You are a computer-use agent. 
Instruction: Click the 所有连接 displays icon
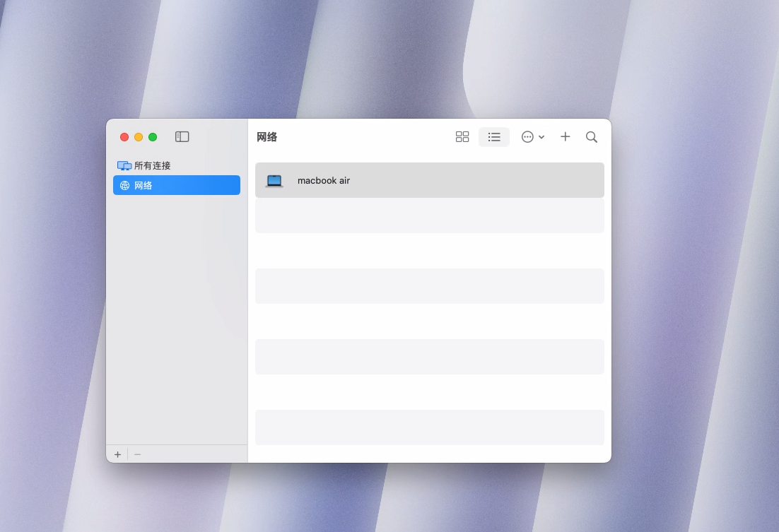[124, 165]
